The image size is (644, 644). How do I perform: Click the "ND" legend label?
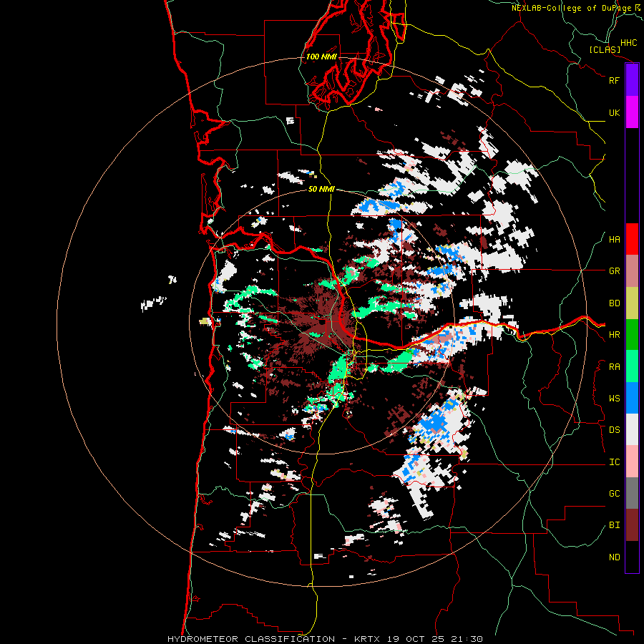click(x=614, y=557)
